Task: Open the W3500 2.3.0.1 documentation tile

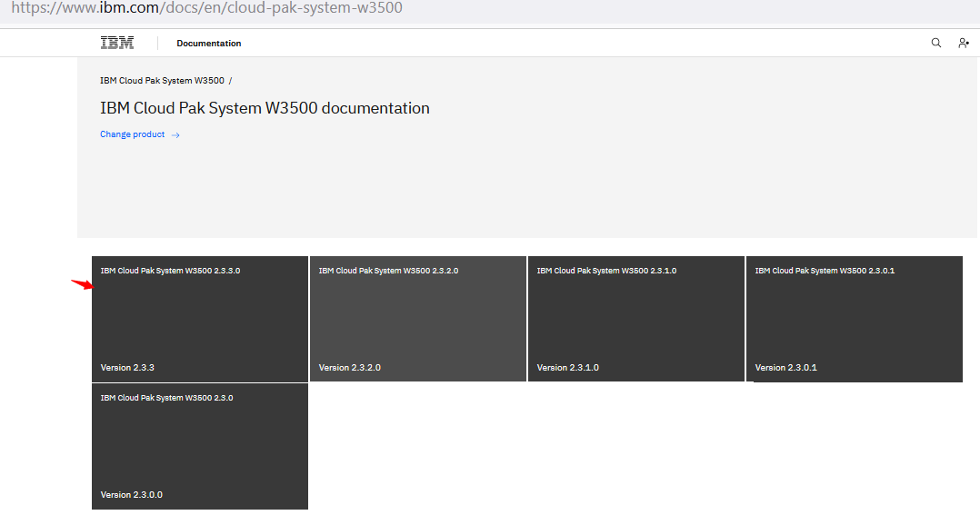Action: point(855,319)
